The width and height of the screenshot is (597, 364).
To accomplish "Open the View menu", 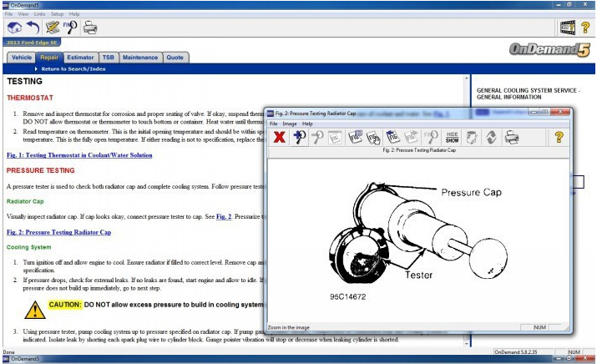I will tap(23, 13).
